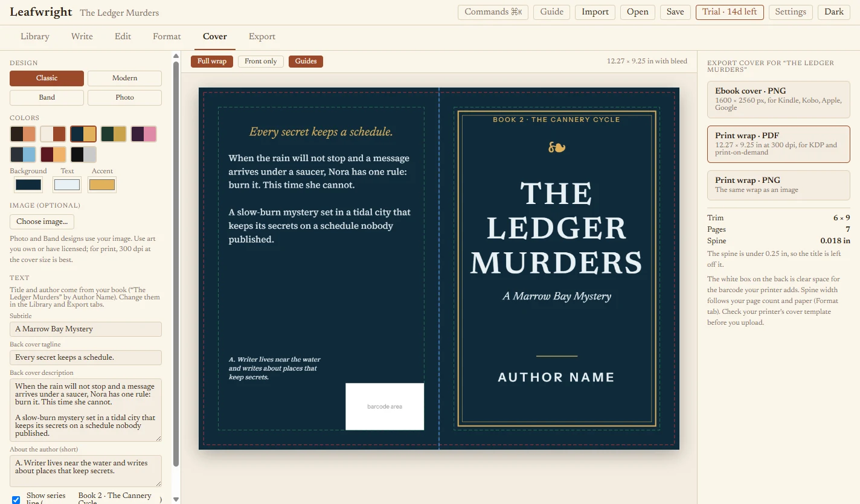Switch preview to Front only
Screen dimensions: 860x504
pyautogui.click(x=261, y=62)
